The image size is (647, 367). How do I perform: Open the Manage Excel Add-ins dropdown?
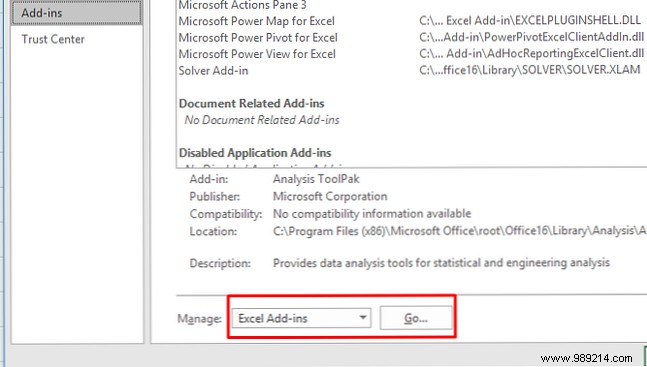(301, 318)
